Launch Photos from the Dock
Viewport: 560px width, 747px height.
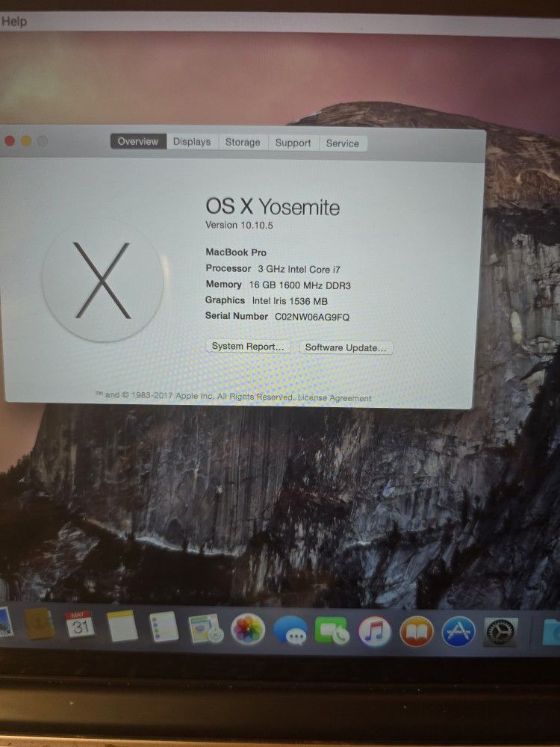248,629
